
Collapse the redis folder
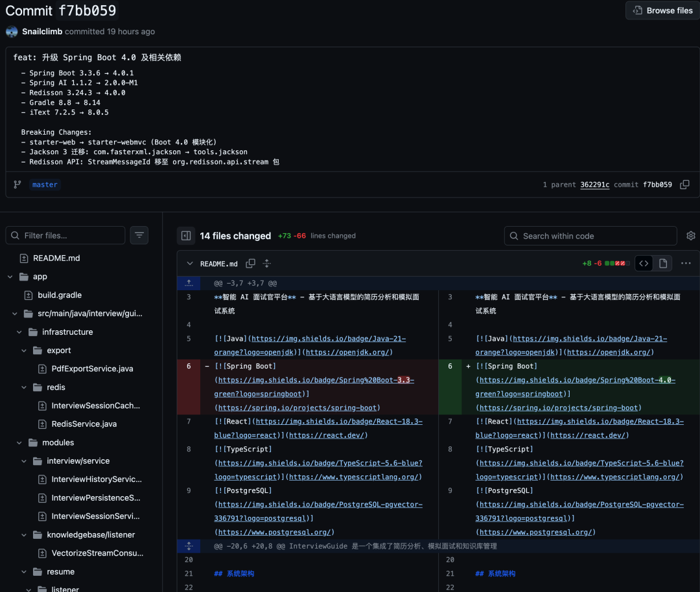pyautogui.click(x=24, y=387)
